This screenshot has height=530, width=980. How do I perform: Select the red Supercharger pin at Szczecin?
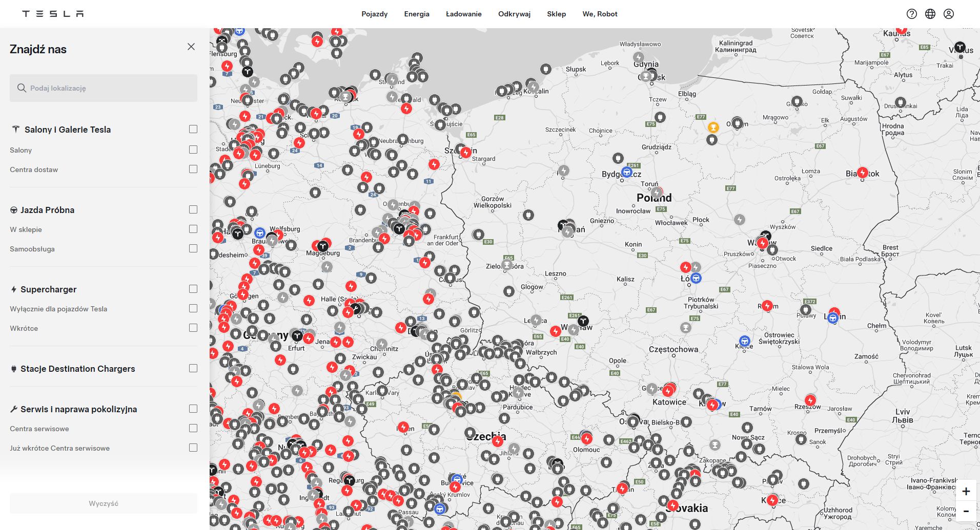pos(465,152)
